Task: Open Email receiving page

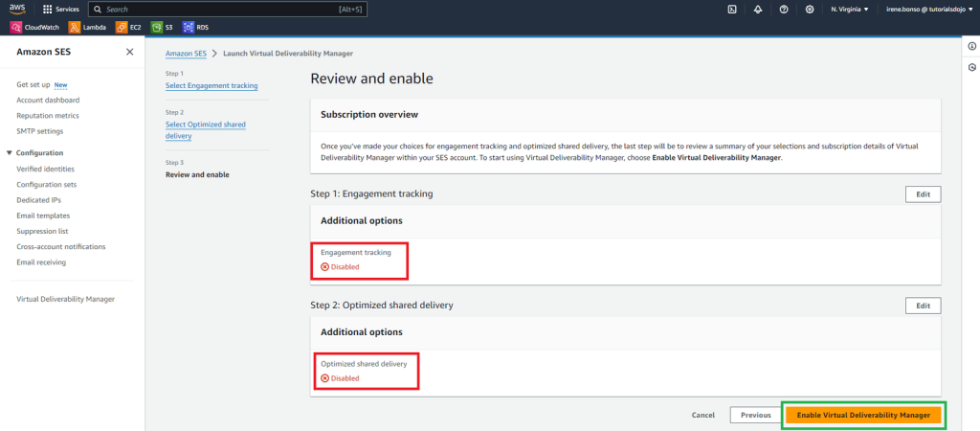Action: click(x=41, y=262)
